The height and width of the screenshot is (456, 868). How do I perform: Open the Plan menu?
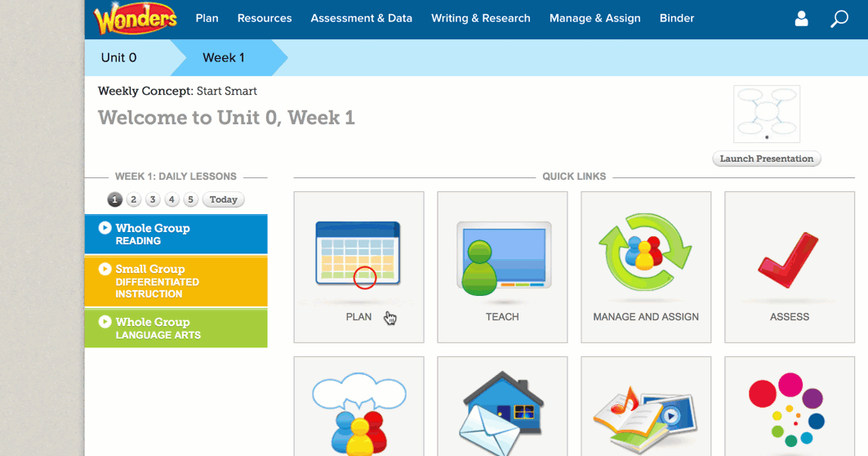click(207, 18)
